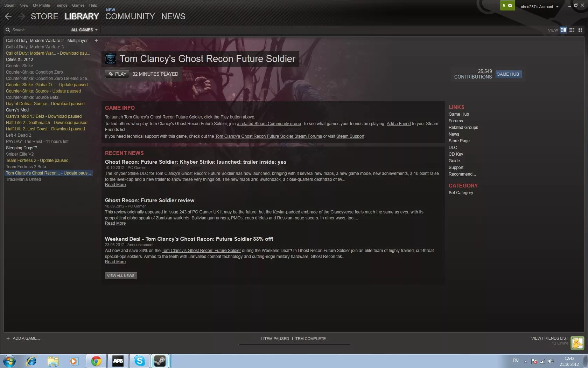Open the Friends menu
Viewport: 588px width, 368px height.
[61, 5]
